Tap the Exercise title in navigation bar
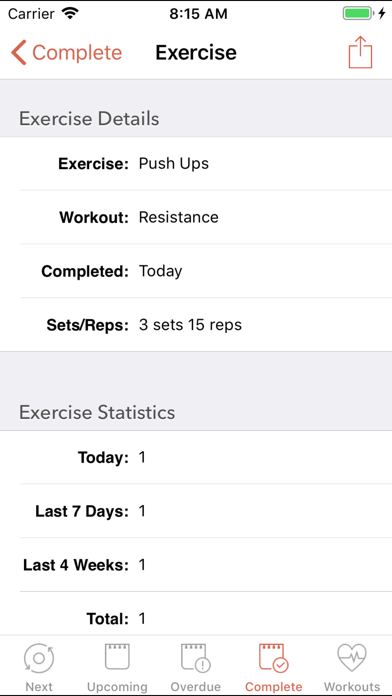The image size is (392, 696). [196, 53]
